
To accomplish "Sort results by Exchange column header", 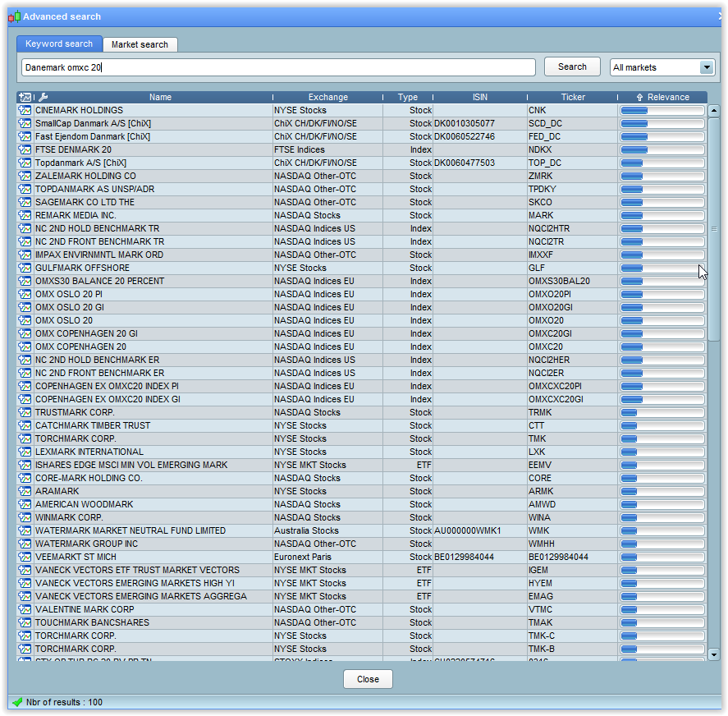I will pyautogui.click(x=327, y=97).
